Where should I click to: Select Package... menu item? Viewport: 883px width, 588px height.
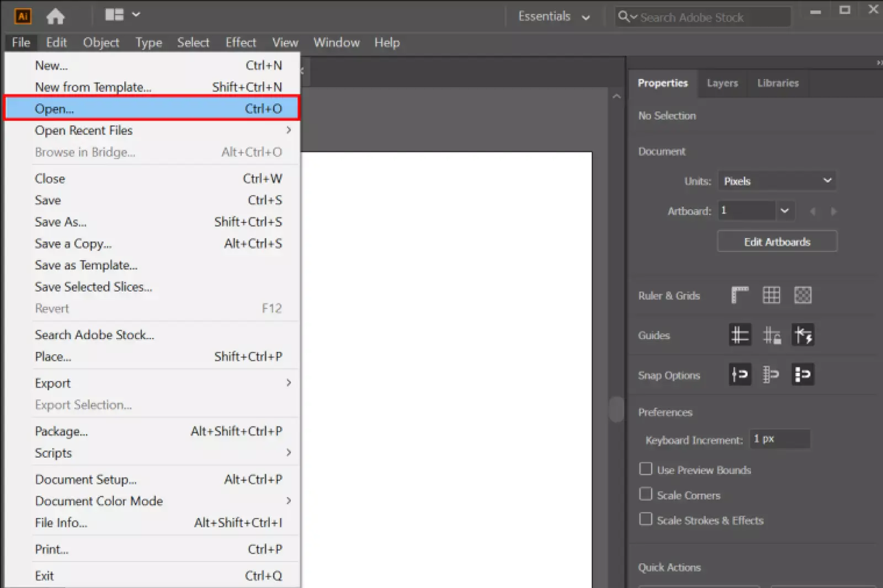coord(152,431)
